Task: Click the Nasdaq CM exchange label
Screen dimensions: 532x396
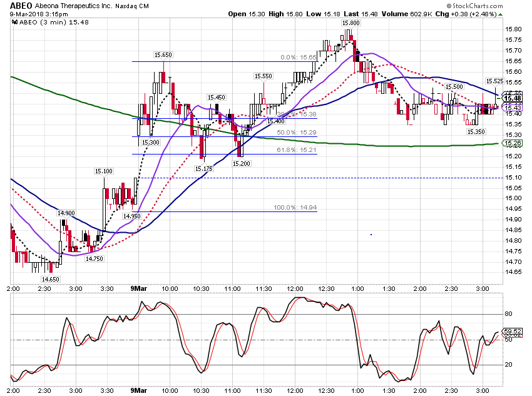Action: pyautogui.click(x=132, y=6)
